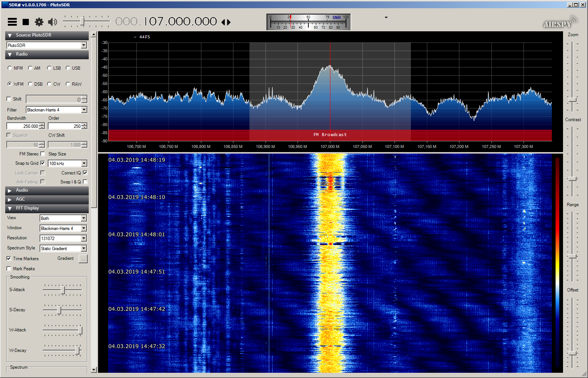
Task: Click the small arrow above the spectrum
Action: (386, 18)
